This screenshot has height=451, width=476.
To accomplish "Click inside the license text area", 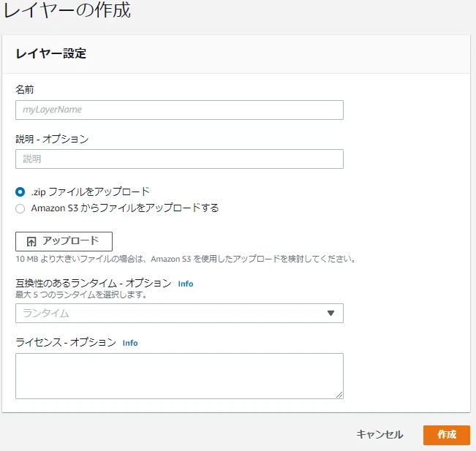I will tap(179, 376).
